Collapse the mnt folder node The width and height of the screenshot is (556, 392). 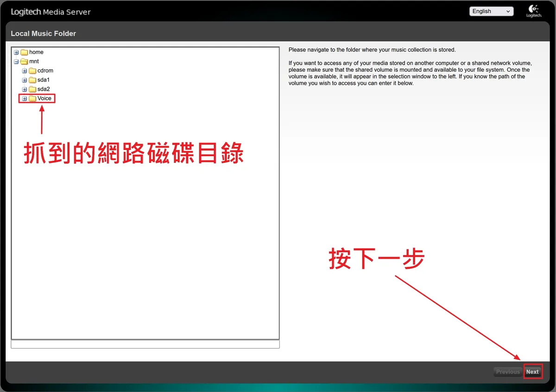16,62
